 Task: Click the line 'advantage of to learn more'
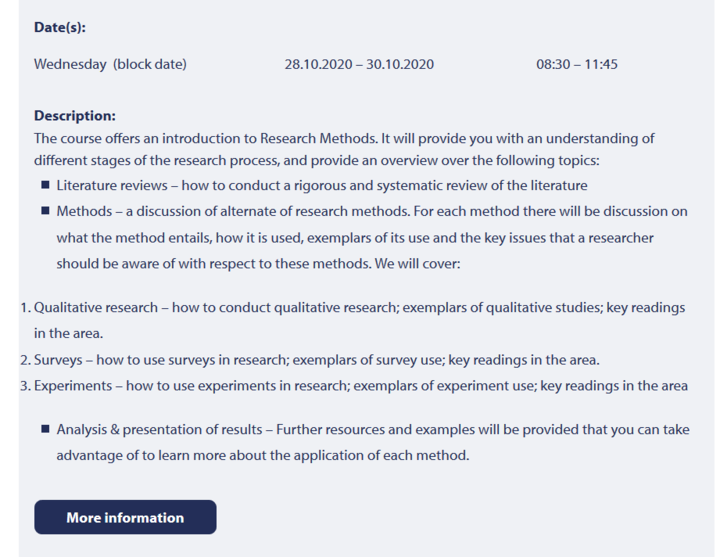[263, 455]
